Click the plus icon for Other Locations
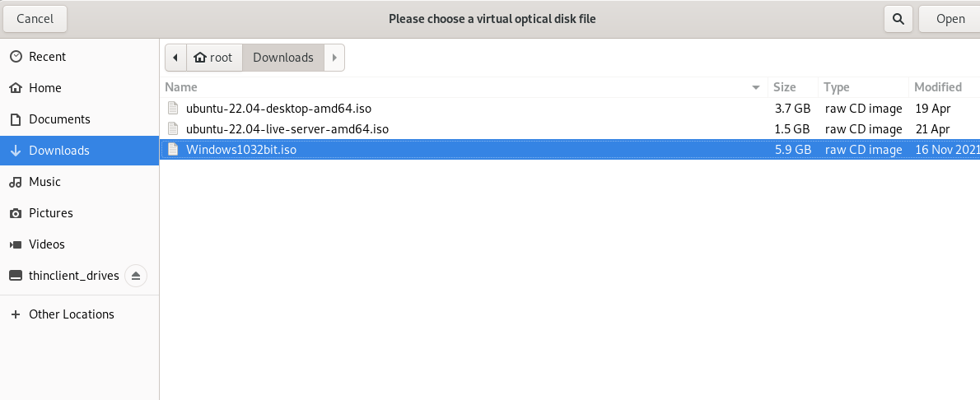This screenshot has width=980, height=400. (16, 314)
